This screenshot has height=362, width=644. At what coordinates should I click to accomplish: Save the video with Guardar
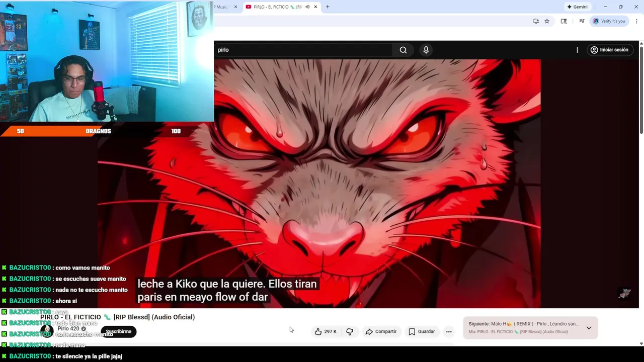(x=422, y=331)
